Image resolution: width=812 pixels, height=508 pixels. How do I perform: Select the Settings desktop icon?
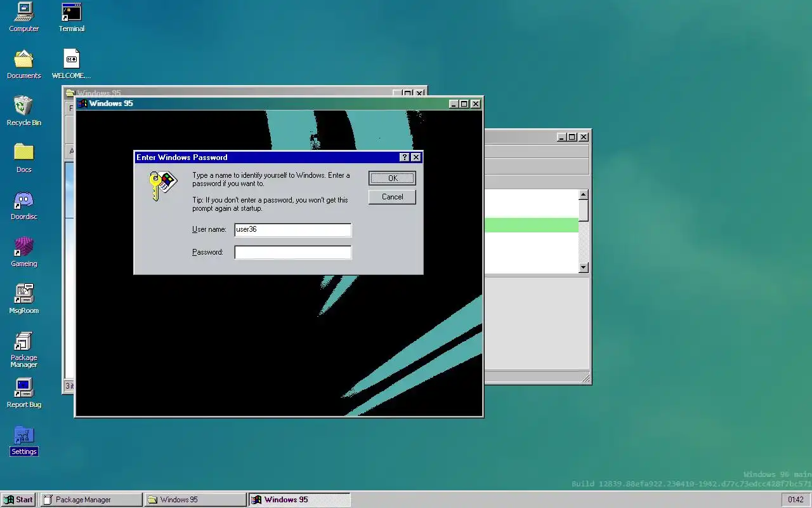pyautogui.click(x=23, y=440)
